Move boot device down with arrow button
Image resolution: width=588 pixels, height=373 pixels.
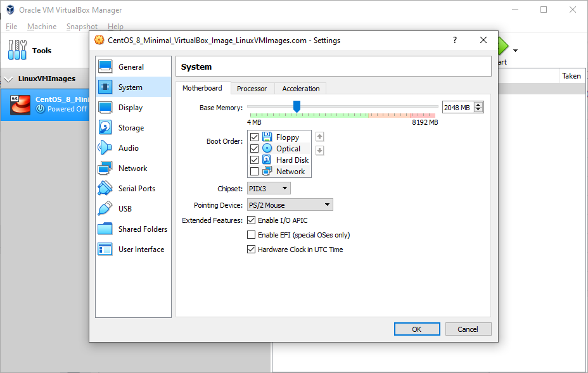[x=319, y=150]
